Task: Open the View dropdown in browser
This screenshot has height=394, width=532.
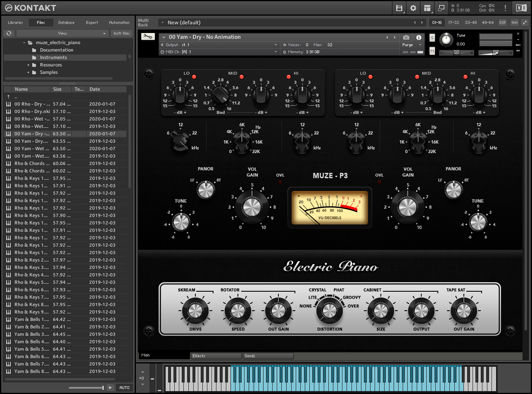Action: click(62, 33)
